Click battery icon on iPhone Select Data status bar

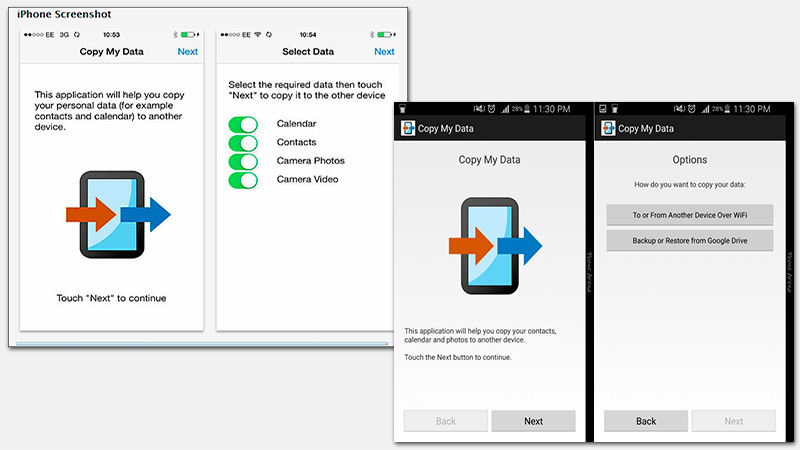[386, 35]
